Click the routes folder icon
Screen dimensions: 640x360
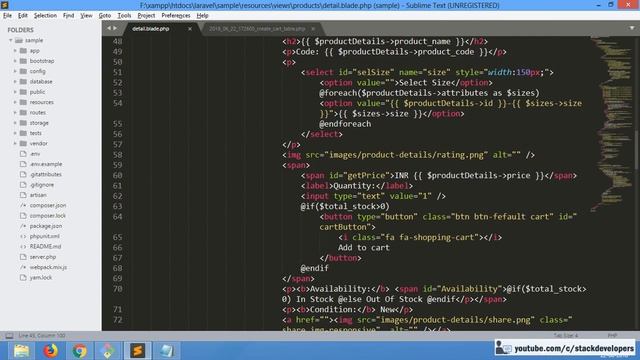(x=23, y=112)
